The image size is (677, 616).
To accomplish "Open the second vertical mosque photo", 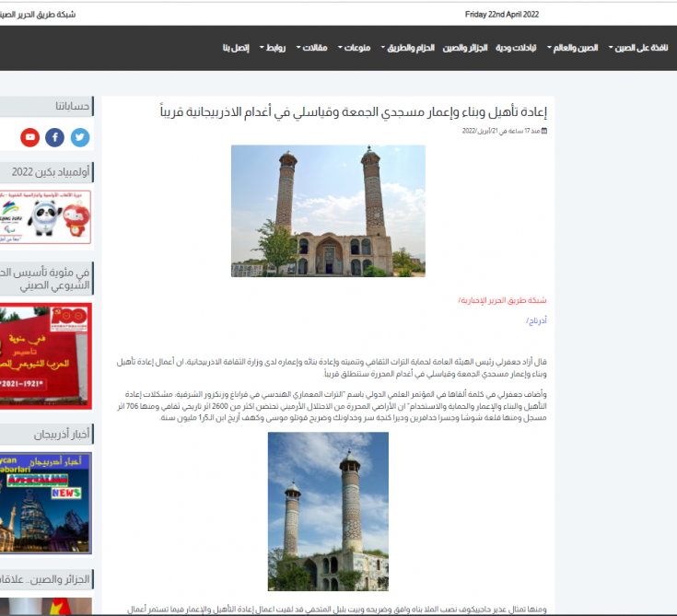I will (x=328, y=512).
